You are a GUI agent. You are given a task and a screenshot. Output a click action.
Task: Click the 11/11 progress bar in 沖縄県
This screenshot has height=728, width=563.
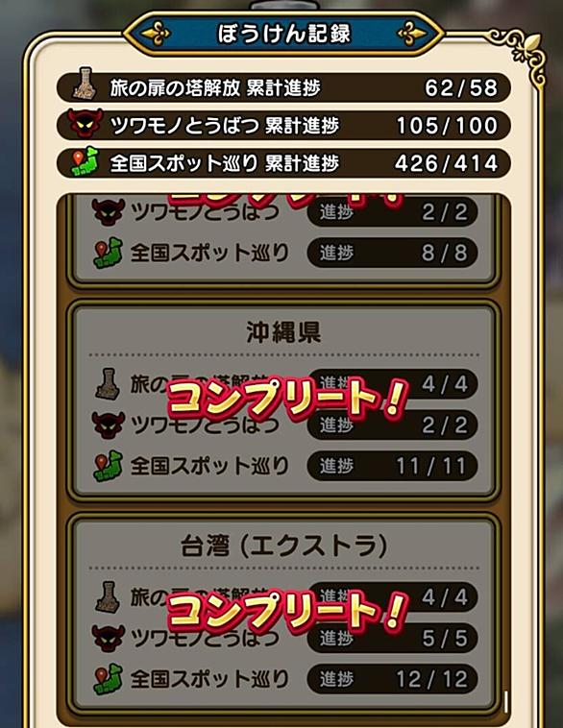[393, 466]
